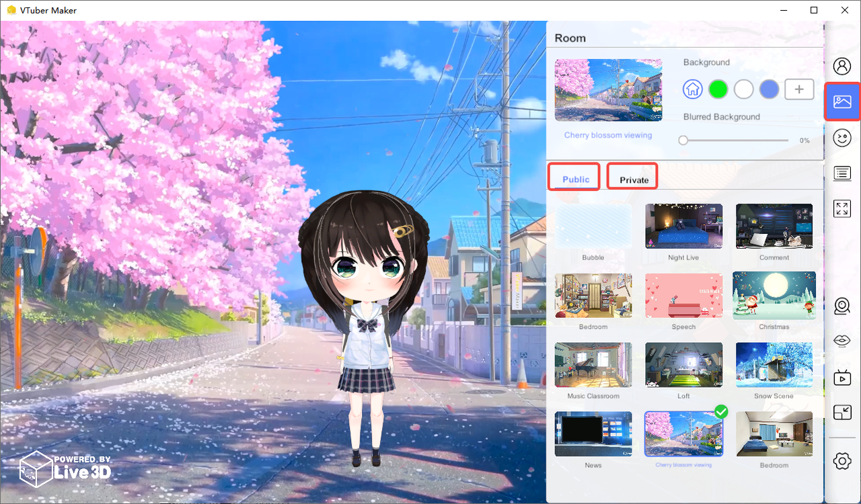
Task: Open the webcam capture panel
Action: click(842, 306)
